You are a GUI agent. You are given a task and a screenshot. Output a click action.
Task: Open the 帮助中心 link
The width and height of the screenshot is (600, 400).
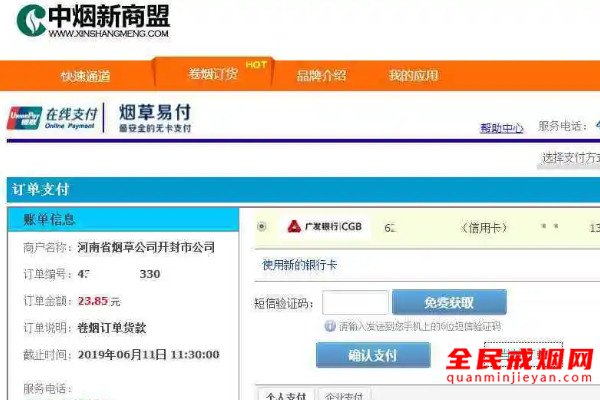point(502,127)
